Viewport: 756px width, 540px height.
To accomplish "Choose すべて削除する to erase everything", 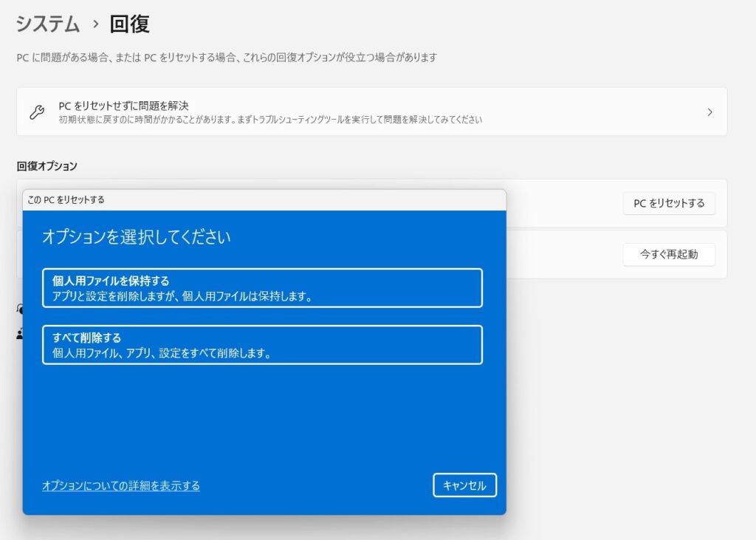I will 262,344.
